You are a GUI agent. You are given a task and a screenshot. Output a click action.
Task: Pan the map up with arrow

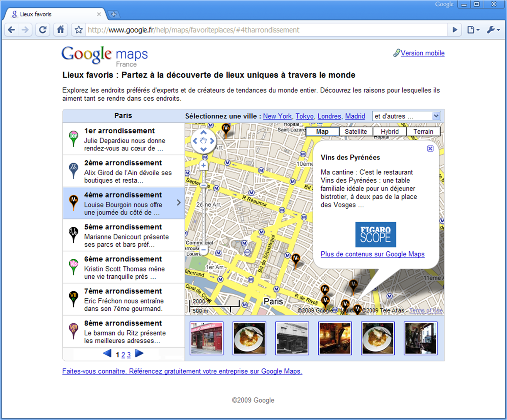[x=203, y=132]
